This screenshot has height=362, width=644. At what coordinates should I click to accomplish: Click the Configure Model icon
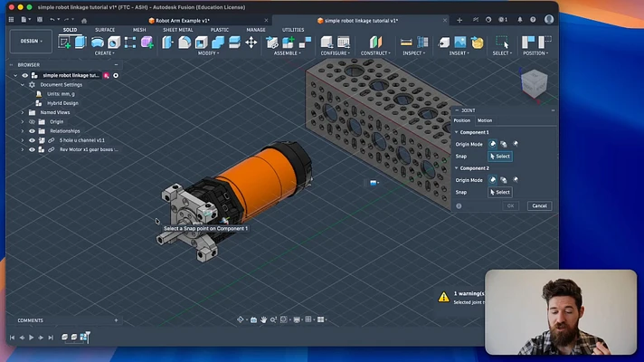[327, 42]
